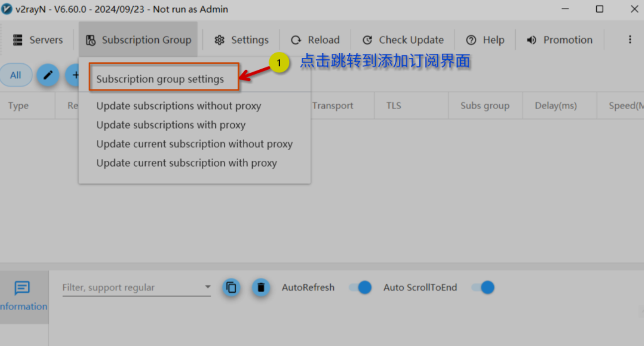Click the Servers list icon
The width and height of the screenshot is (644, 346).
(x=18, y=40)
